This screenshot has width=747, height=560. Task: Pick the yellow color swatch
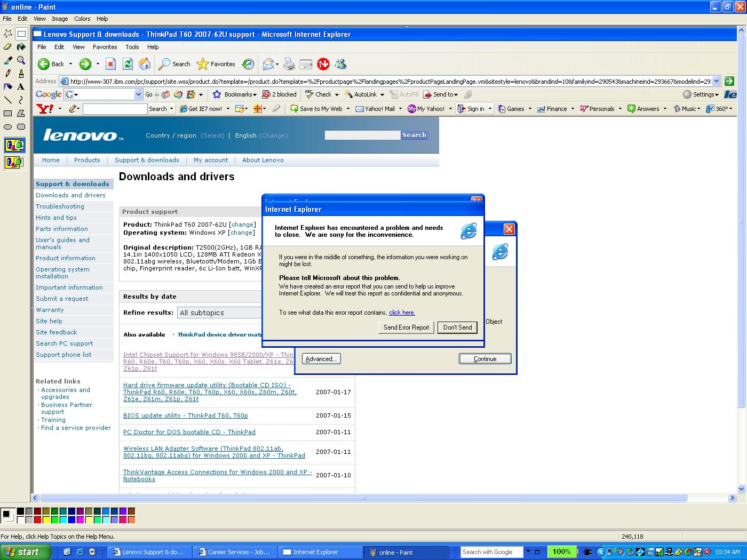pyautogui.click(x=46, y=519)
